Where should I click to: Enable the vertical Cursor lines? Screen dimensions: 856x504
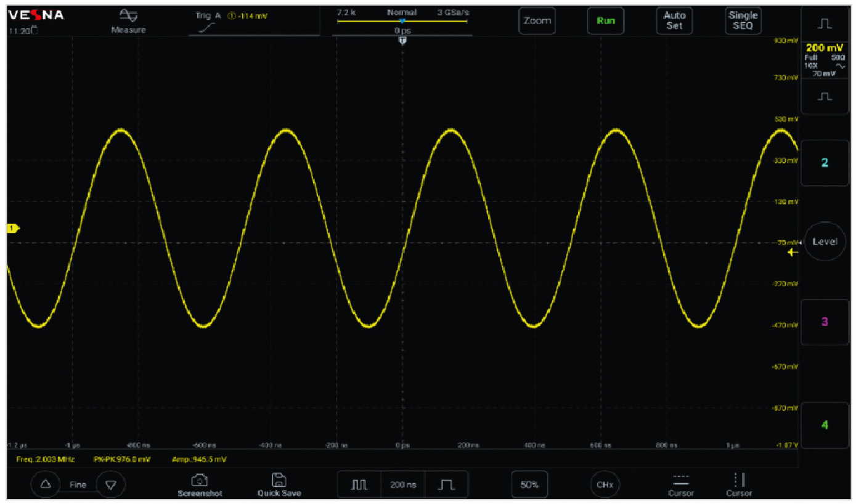pyautogui.click(x=738, y=481)
